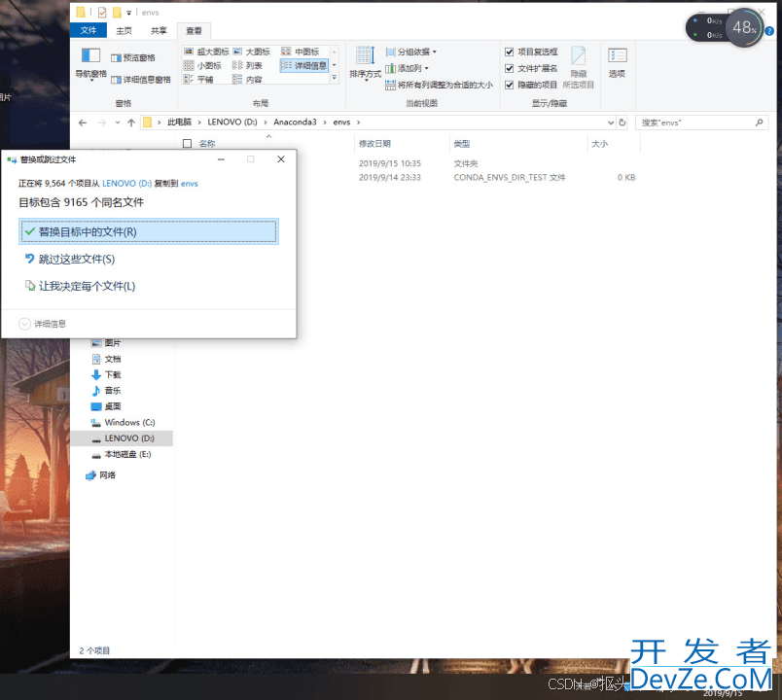Open the 排序方式 sort by menu
The image size is (782, 700).
point(365,63)
